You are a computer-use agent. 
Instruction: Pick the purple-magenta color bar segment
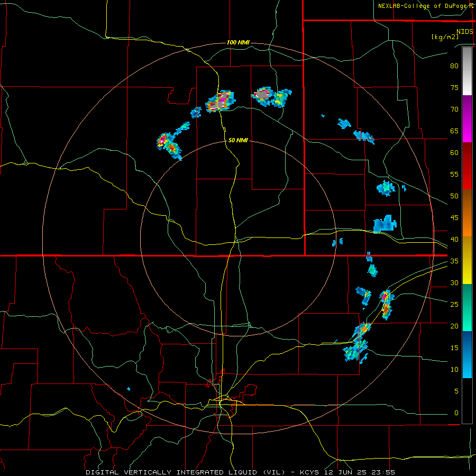coord(467,118)
